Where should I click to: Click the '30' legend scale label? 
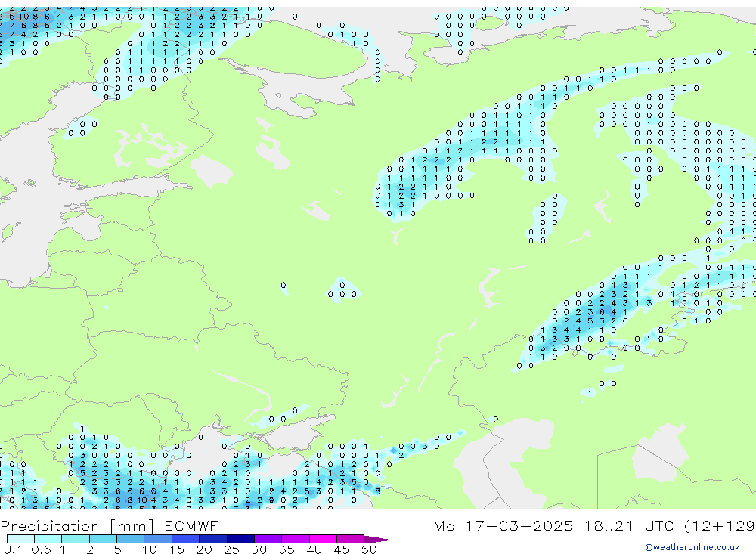(259, 549)
